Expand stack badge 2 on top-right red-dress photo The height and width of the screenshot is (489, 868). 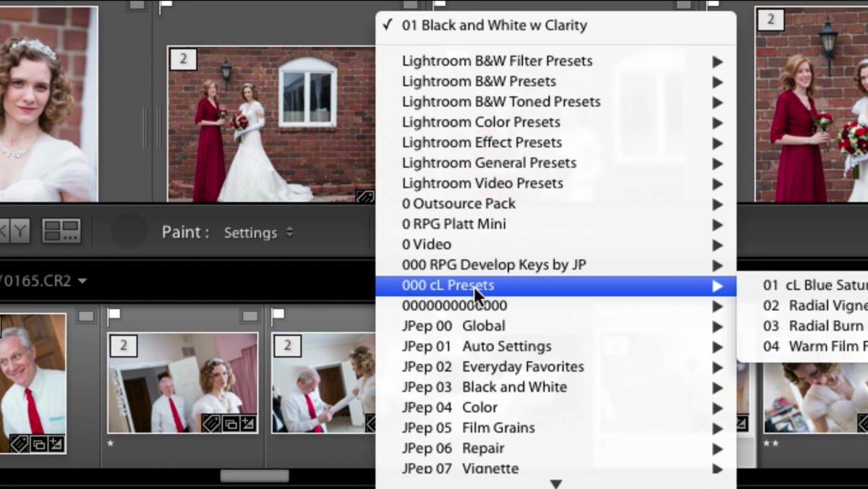770,20
